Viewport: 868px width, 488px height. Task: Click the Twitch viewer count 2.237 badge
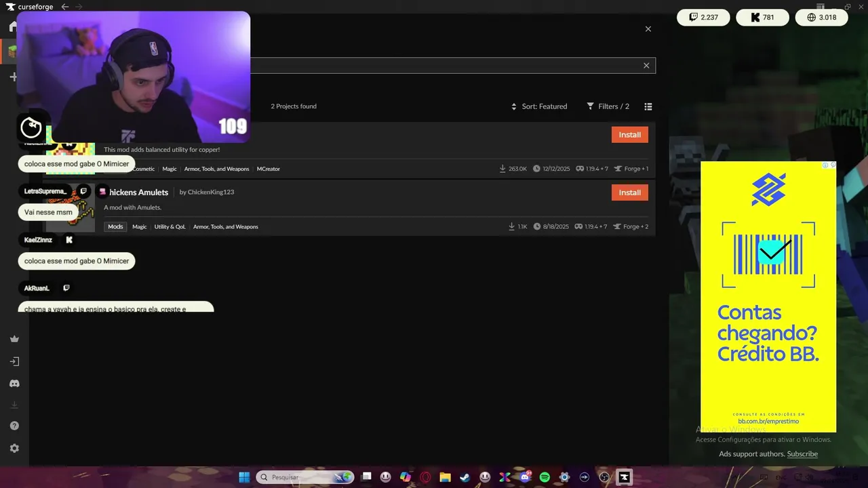(703, 18)
